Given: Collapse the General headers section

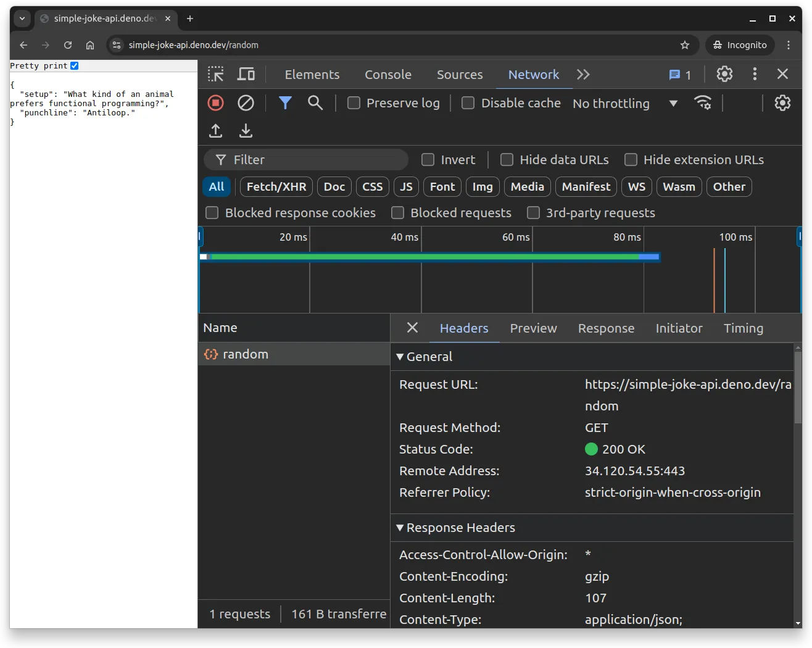Looking at the screenshot, I should pyautogui.click(x=400, y=357).
